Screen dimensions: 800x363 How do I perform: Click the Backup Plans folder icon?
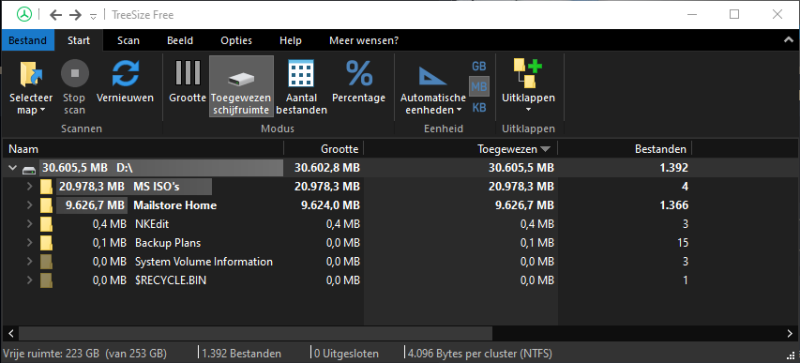coord(46,243)
